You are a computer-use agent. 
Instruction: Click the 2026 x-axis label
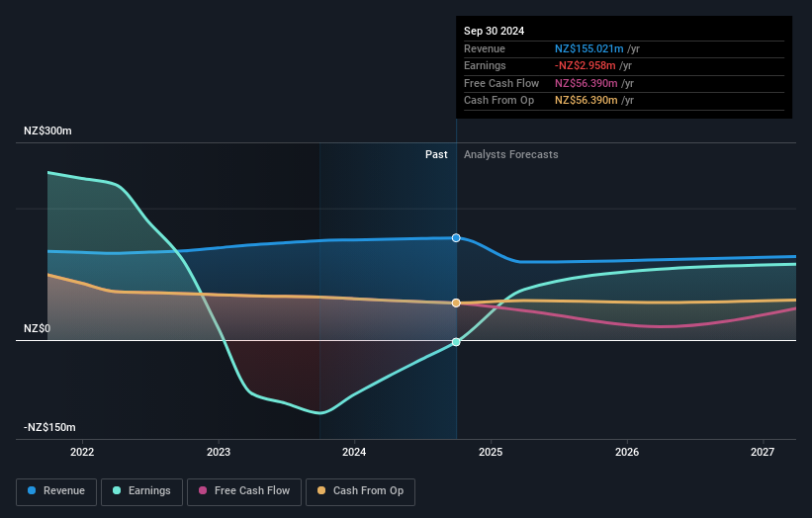(627, 452)
